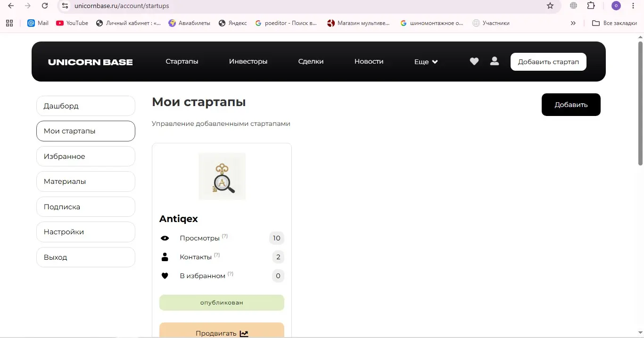The width and height of the screenshot is (644, 338).
Task: Click the опубликован status badge
Action: click(222, 303)
